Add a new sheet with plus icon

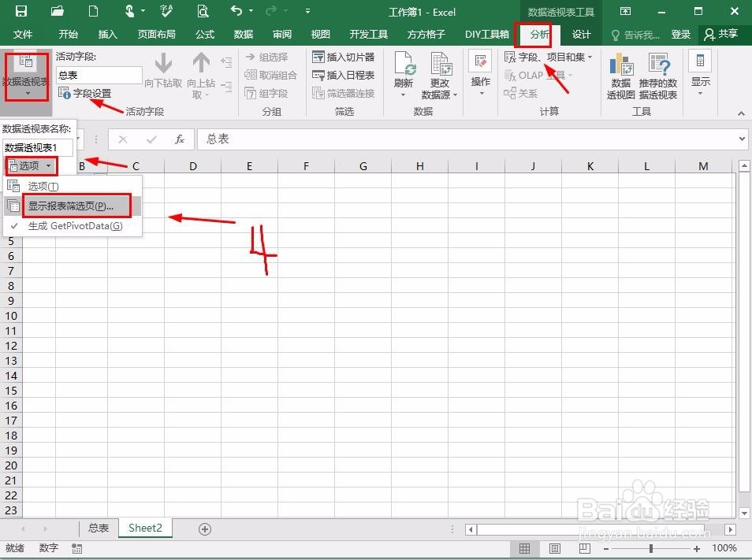tap(205, 528)
